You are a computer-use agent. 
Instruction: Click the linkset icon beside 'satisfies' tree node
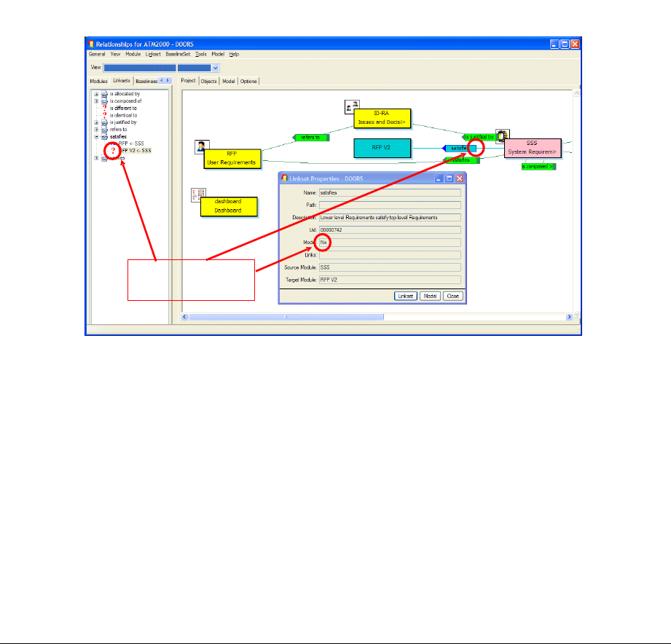point(104,137)
